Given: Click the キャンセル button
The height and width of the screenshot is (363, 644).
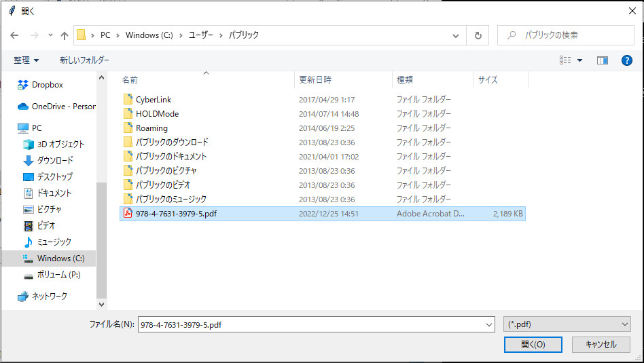Looking at the screenshot, I should (x=601, y=344).
